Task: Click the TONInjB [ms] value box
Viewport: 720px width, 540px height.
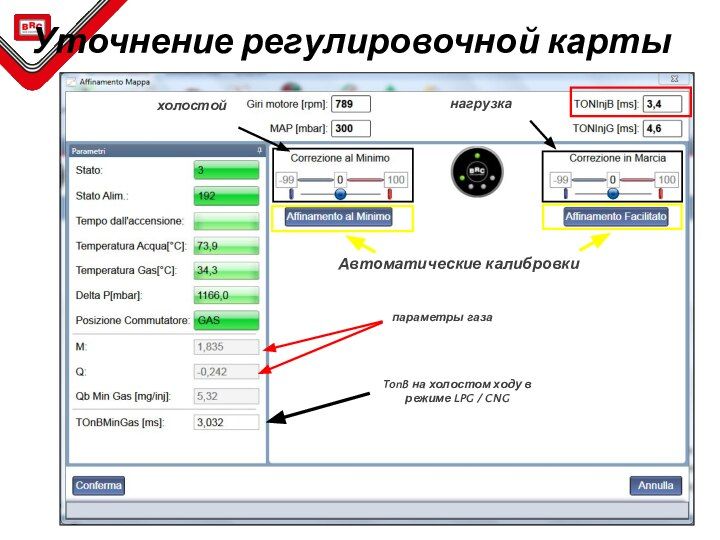Action: [662, 103]
